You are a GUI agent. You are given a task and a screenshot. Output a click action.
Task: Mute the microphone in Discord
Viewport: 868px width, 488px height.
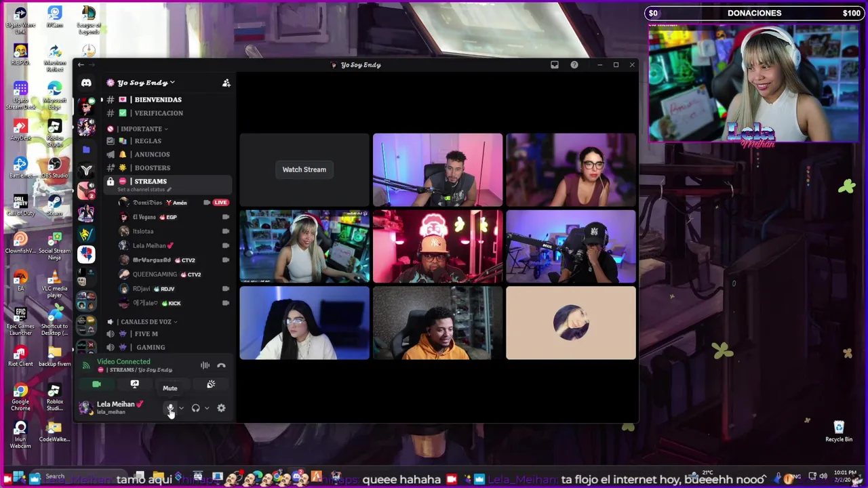170,408
